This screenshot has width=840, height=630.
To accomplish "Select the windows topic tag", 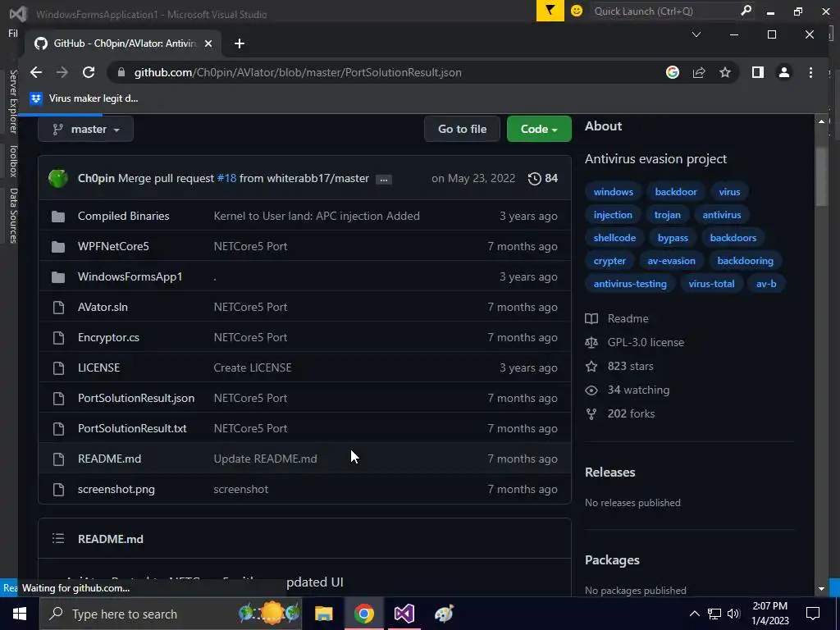I will click(613, 192).
